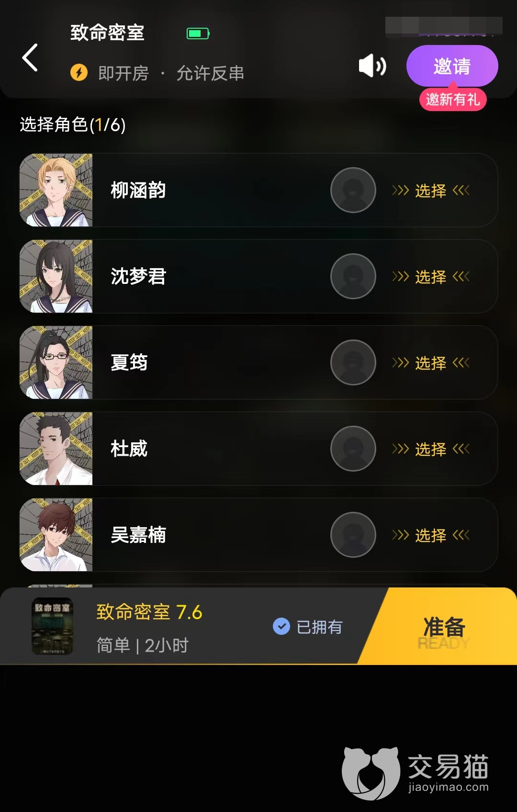The height and width of the screenshot is (812, 517).
Task: Click the 邀请 invite button
Action: 452,66
